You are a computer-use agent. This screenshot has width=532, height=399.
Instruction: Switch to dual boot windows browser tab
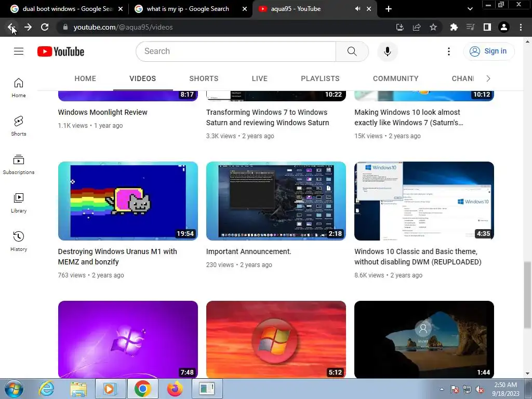point(67,9)
